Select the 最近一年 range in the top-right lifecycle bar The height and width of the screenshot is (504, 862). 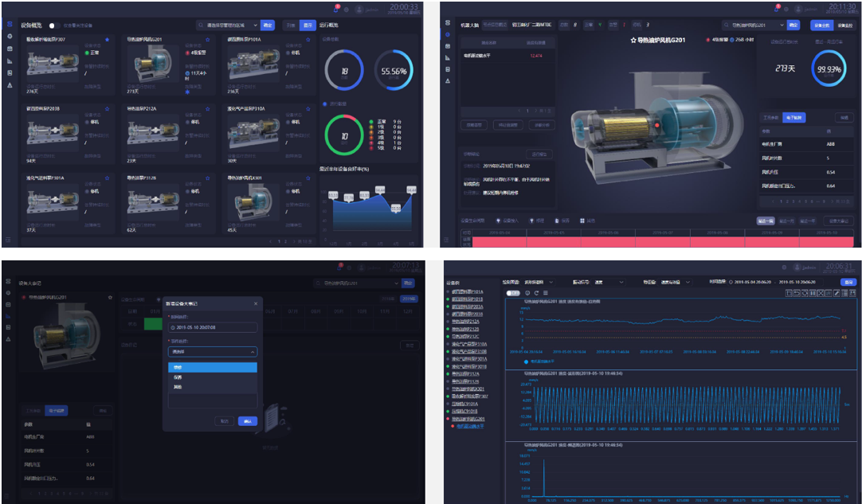[x=808, y=221]
